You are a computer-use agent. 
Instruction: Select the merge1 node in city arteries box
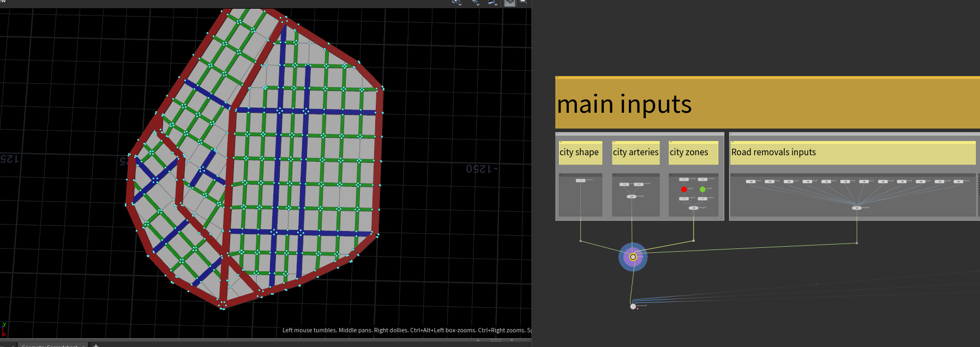[x=632, y=197]
